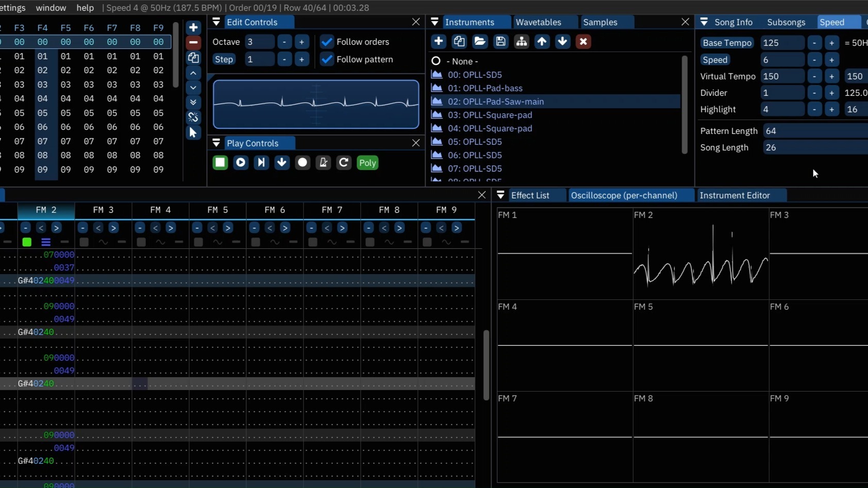
Task: Add a new instrument
Action: click(438, 42)
